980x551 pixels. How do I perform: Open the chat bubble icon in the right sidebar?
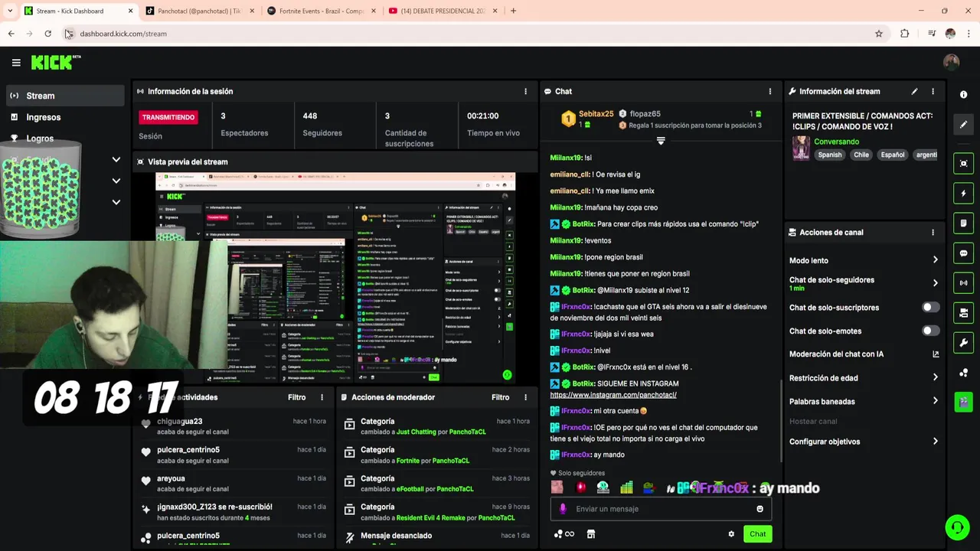[963, 253]
